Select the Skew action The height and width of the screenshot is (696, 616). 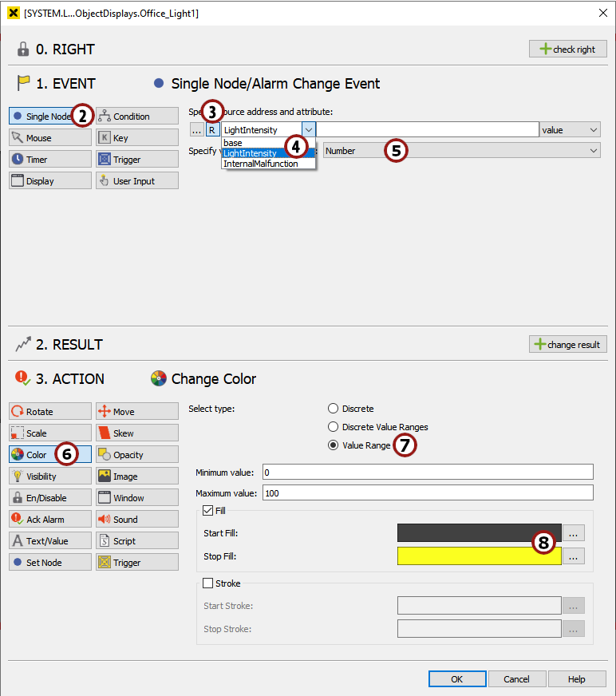point(136,433)
